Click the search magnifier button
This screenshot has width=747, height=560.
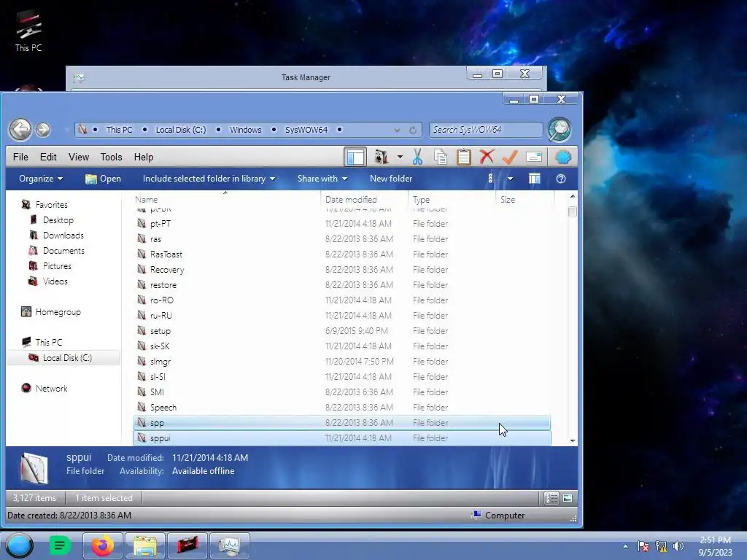[x=560, y=130]
